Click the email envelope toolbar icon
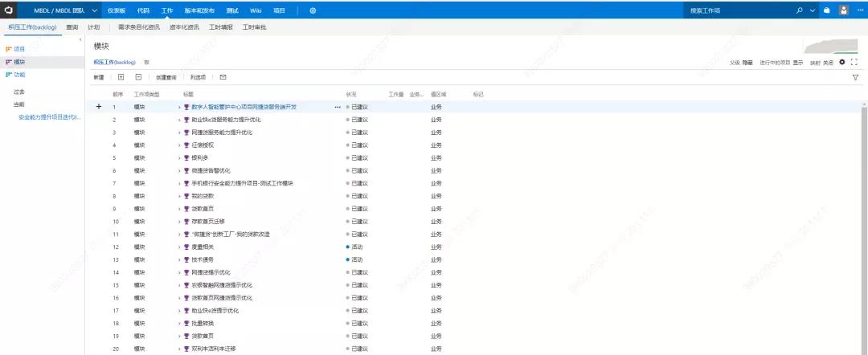 [x=223, y=77]
